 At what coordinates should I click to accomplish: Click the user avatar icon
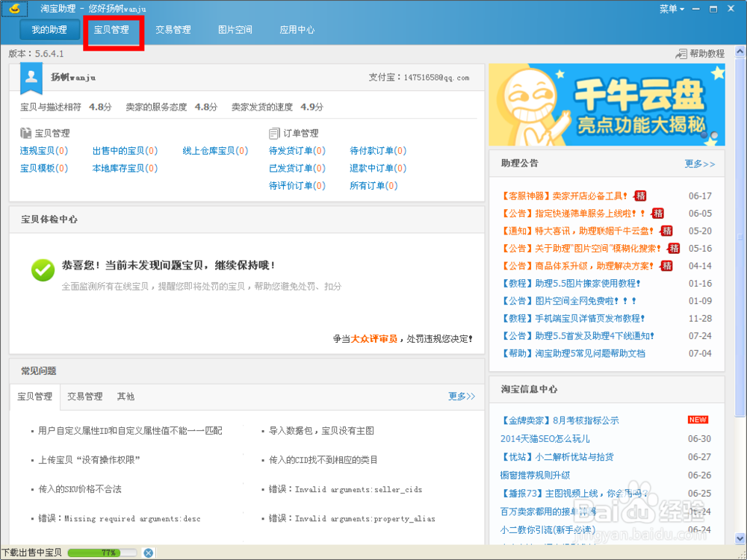click(x=31, y=78)
